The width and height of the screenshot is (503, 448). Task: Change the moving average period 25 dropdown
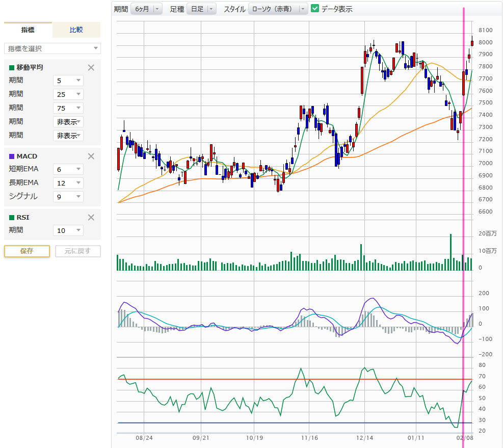[x=68, y=94]
